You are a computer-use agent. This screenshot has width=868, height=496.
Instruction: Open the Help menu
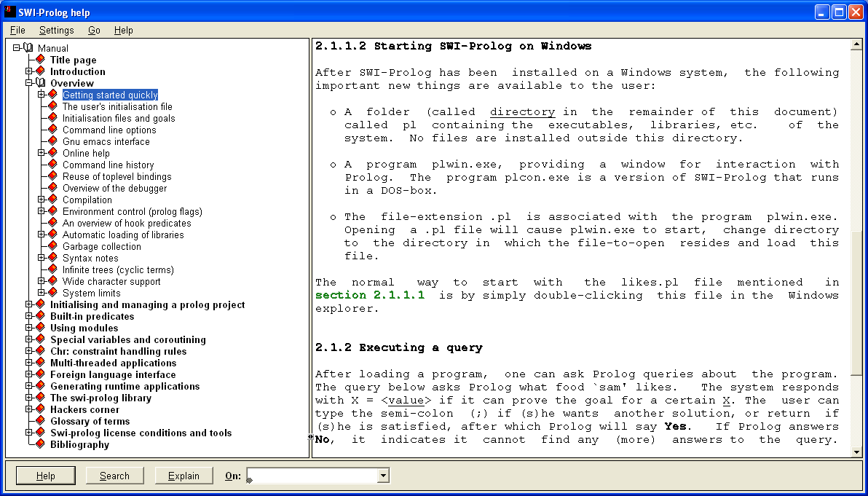point(124,30)
